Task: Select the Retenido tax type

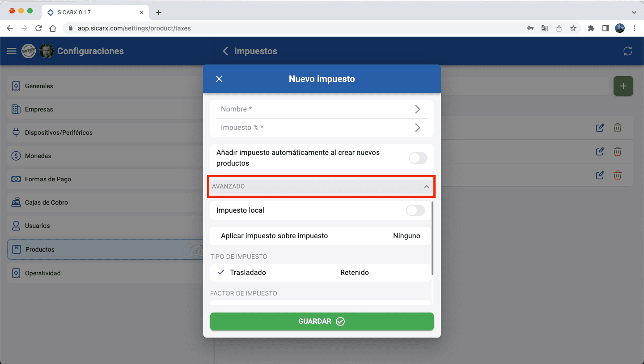Action: click(x=354, y=272)
